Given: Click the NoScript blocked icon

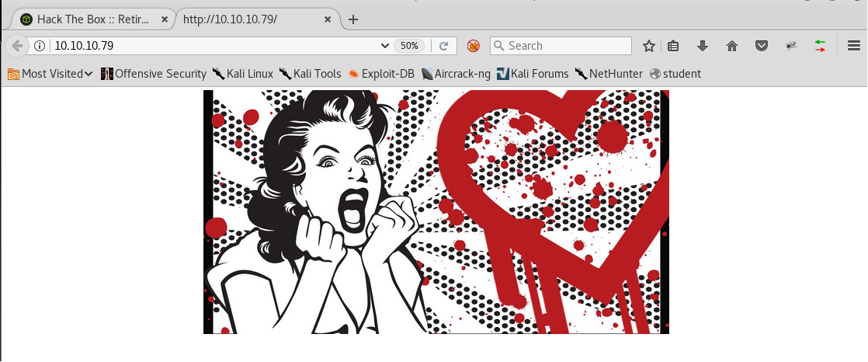Looking at the screenshot, I should click(x=473, y=46).
